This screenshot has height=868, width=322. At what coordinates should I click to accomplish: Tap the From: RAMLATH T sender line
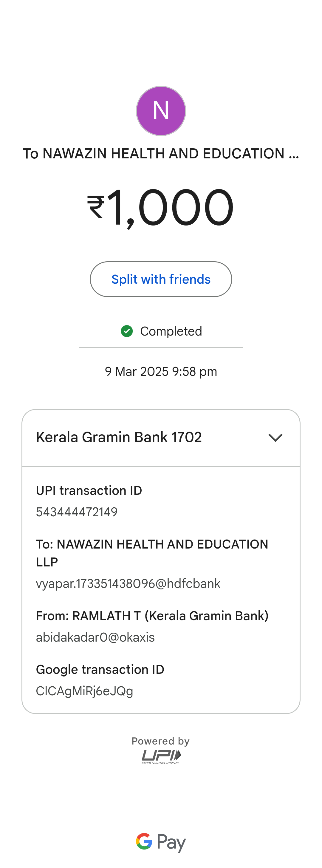click(x=152, y=616)
